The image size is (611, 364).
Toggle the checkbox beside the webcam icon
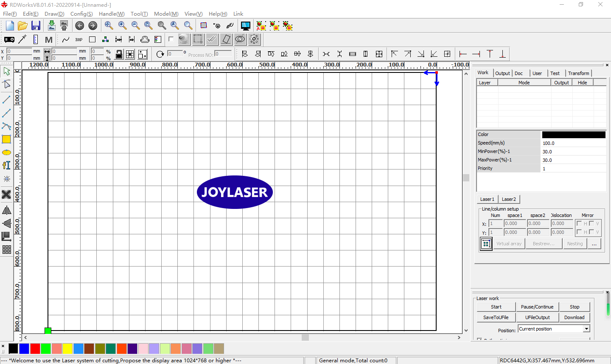171,39
